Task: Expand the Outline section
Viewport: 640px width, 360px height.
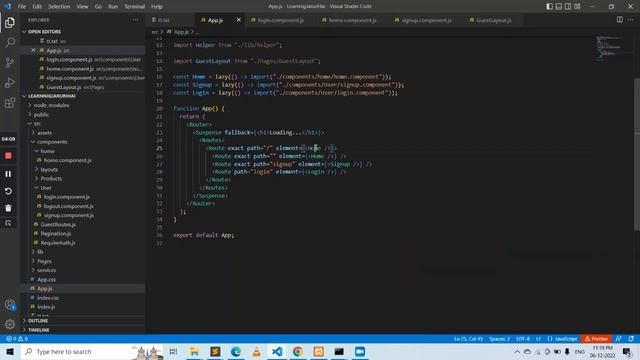Action: [x=38, y=321]
